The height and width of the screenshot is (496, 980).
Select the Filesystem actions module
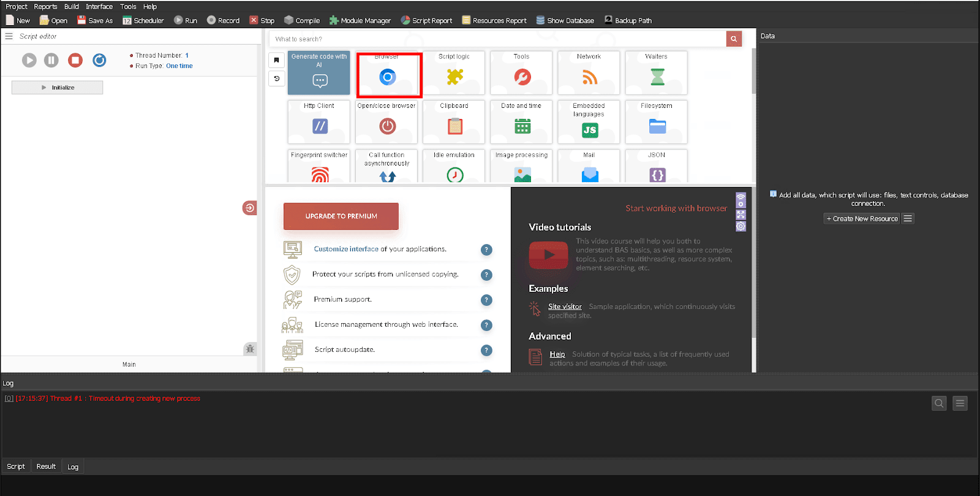tap(657, 122)
